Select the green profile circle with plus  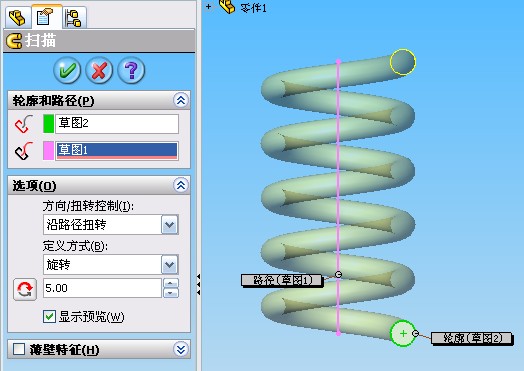[x=403, y=333]
